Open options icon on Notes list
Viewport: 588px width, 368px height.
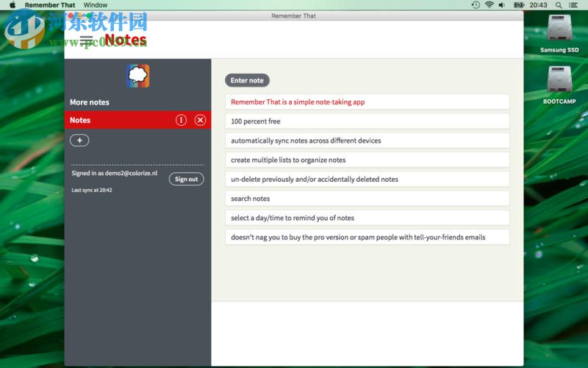pos(181,120)
